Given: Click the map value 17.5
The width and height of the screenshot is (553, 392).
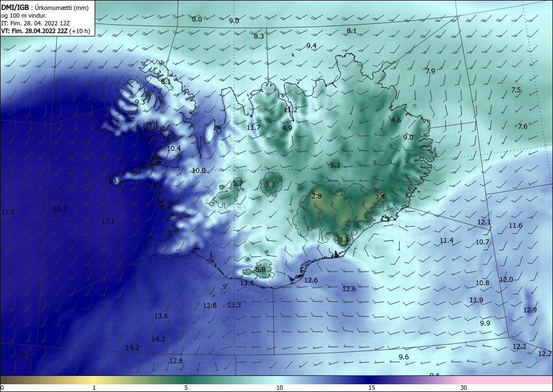Looking at the screenshot, I should tap(8, 212).
